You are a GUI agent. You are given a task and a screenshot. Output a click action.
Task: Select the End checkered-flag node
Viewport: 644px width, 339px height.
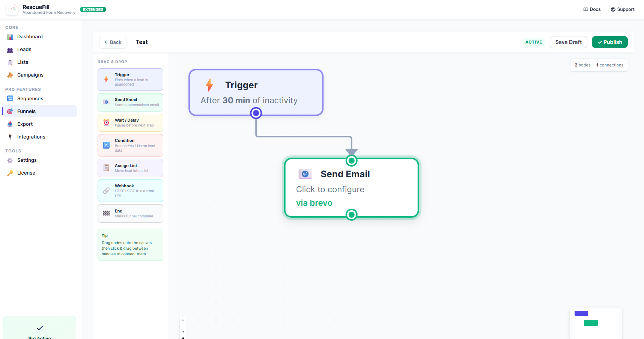130,213
